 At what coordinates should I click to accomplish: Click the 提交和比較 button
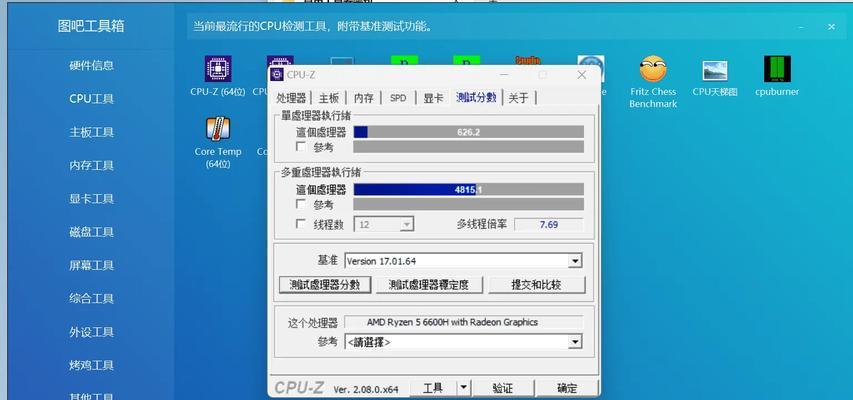tap(536, 285)
